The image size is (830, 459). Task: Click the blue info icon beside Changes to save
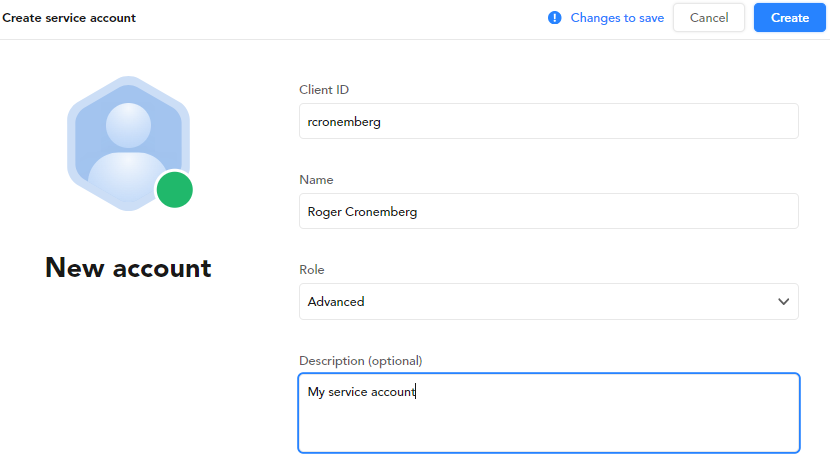pyautogui.click(x=555, y=18)
